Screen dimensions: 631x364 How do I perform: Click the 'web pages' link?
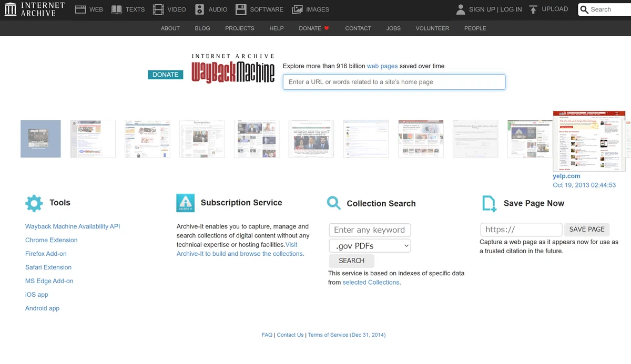coord(382,66)
